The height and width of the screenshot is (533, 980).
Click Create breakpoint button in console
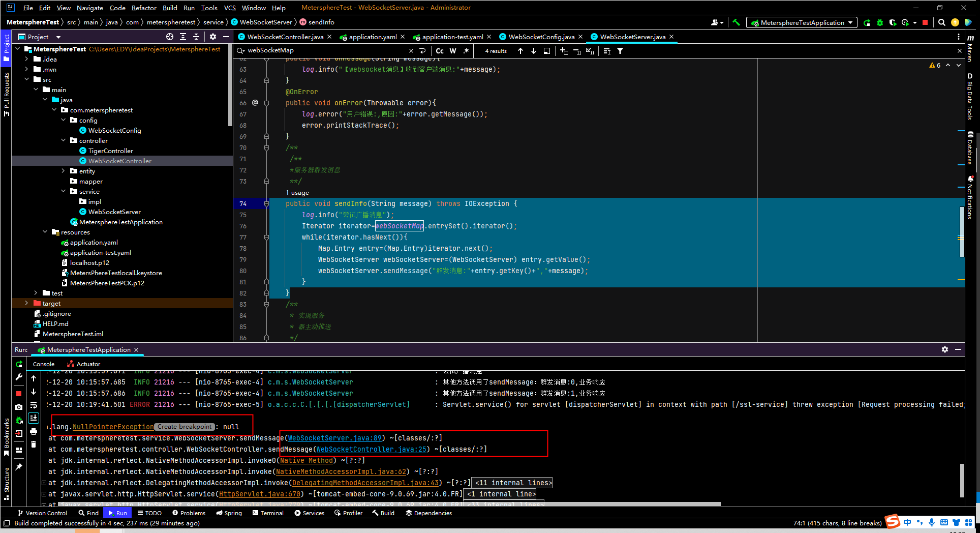(x=184, y=427)
